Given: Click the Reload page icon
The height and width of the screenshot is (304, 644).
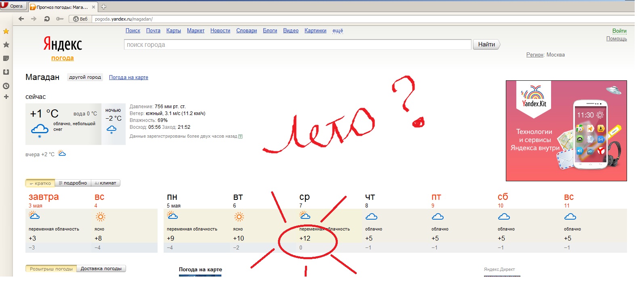Looking at the screenshot, I should point(47,19).
